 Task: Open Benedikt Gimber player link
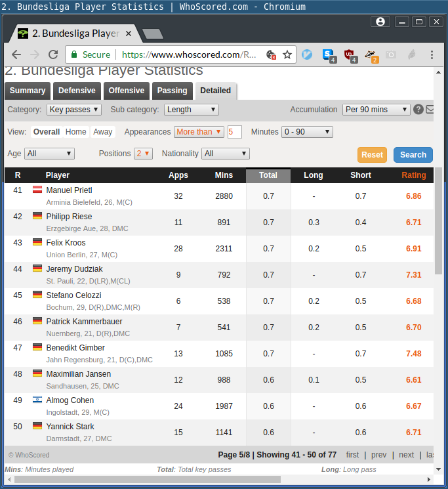click(75, 348)
